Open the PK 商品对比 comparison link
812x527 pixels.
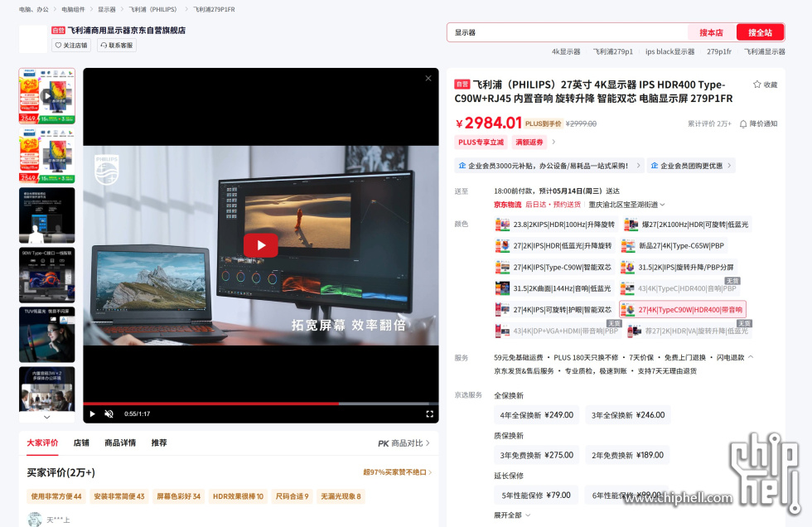click(x=404, y=443)
